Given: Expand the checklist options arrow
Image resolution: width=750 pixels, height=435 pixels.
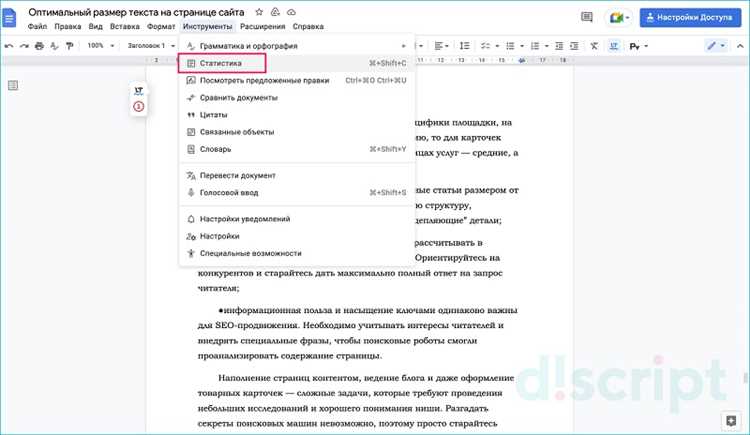Looking at the screenshot, I should coord(497,46).
